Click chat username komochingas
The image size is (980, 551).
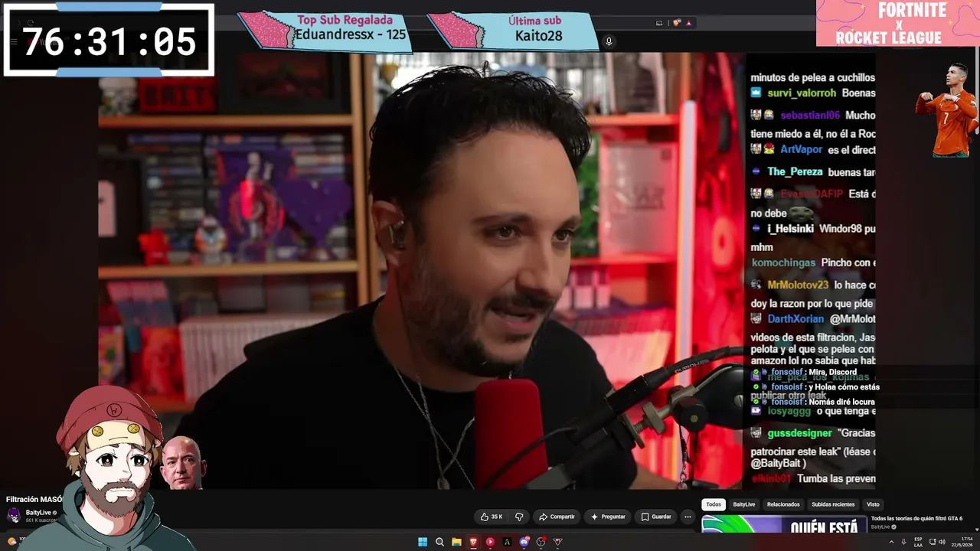coord(783,262)
